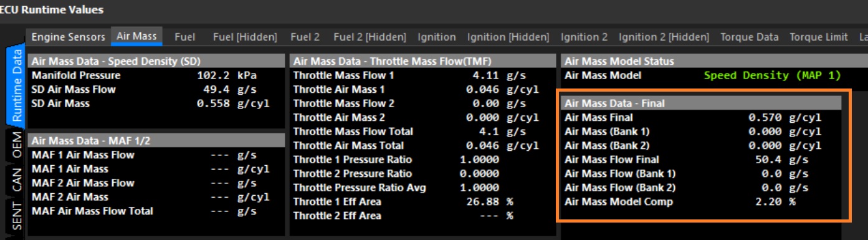This screenshot has height=240, width=868.
Task: Open the SENT side tab
Action: pyautogui.click(x=16, y=216)
